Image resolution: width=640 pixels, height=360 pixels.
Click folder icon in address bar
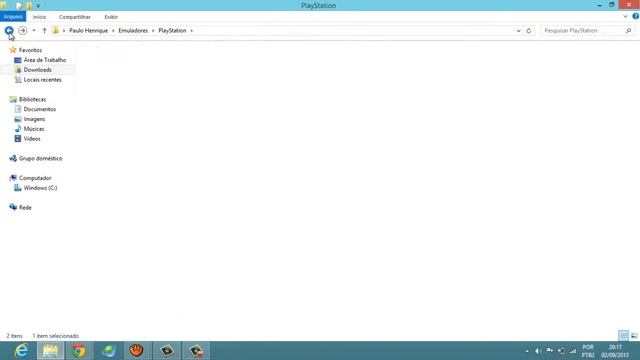56,31
